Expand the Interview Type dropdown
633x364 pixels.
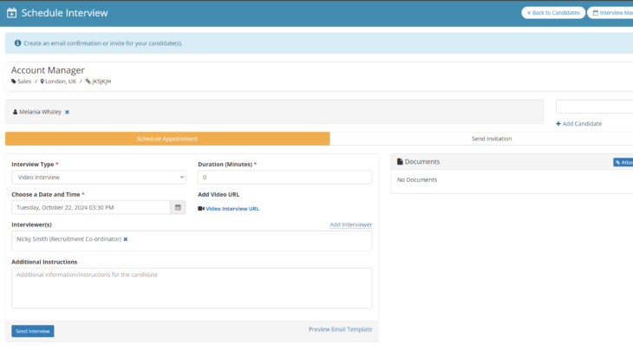[98, 177]
